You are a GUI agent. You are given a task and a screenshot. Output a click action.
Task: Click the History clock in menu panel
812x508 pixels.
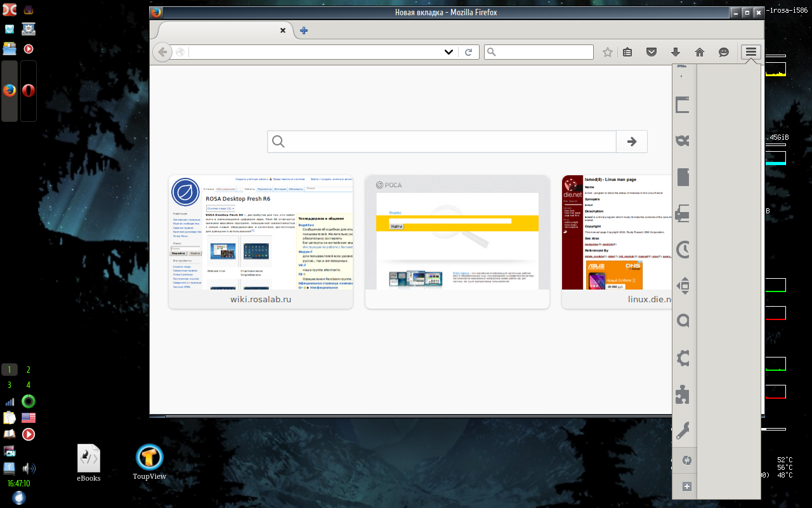click(683, 250)
